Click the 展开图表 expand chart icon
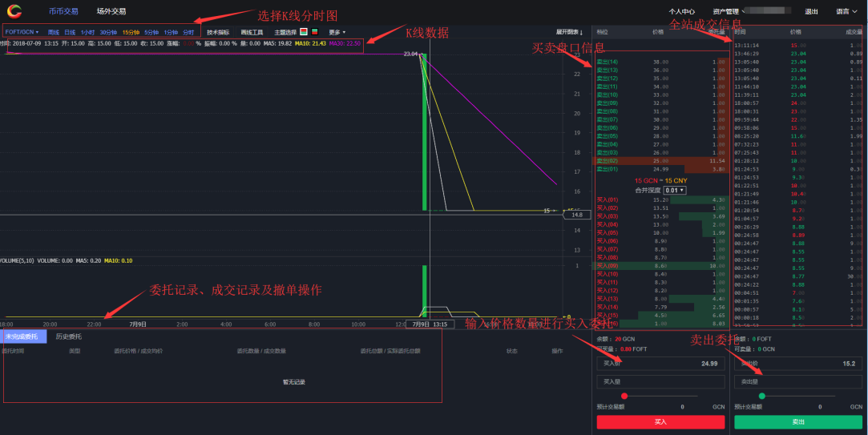Viewport: 868px width, 435px height. [569, 32]
